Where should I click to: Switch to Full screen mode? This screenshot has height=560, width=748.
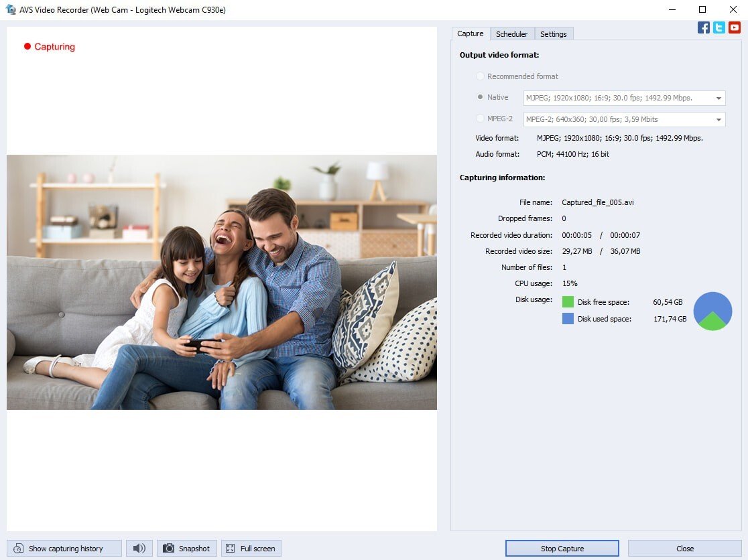251,548
